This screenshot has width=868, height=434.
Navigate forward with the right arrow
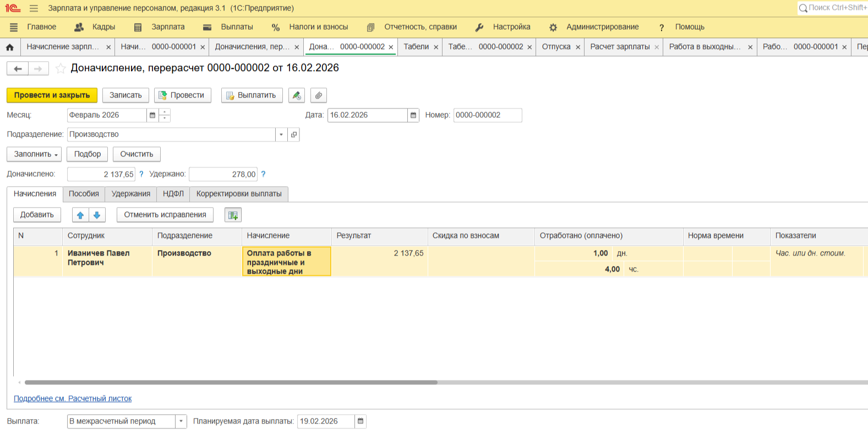(39, 69)
